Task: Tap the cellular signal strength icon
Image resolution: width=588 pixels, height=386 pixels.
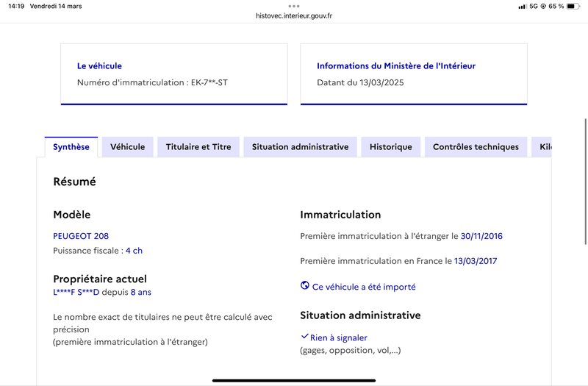Action: click(x=522, y=7)
